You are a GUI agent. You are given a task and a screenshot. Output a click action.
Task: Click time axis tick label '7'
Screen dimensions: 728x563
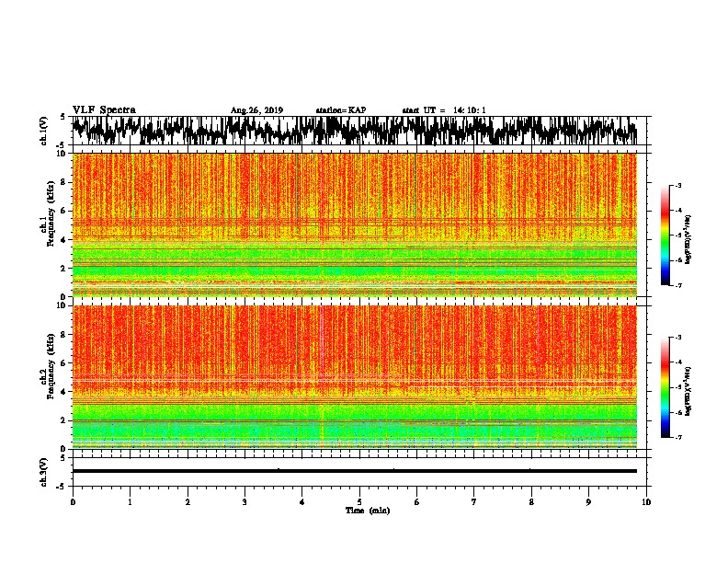pos(474,502)
